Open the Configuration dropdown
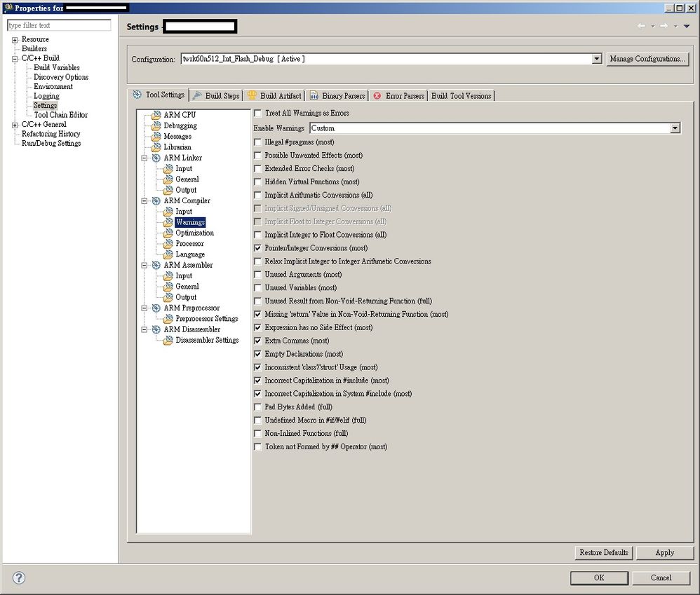This screenshot has width=700, height=595. [597, 59]
